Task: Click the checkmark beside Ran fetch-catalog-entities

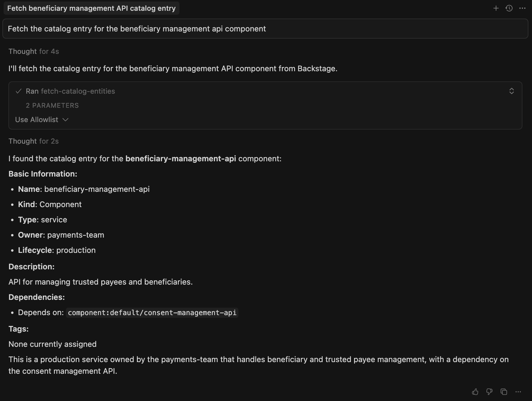Action: point(19,91)
